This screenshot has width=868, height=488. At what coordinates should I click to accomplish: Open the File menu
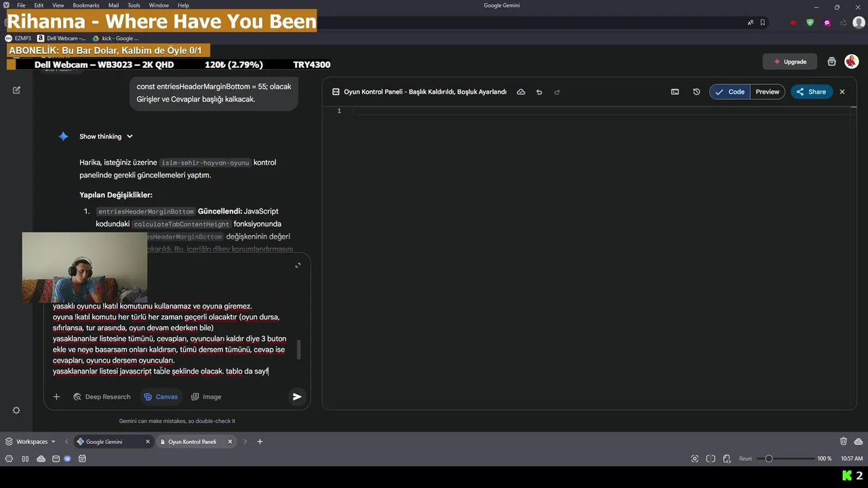click(21, 5)
